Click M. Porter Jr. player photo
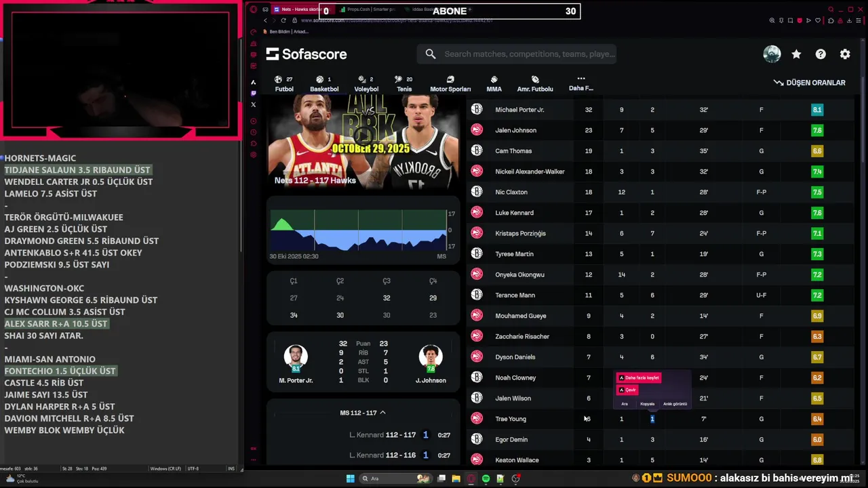868x488 pixels. (x=296, y=356)
